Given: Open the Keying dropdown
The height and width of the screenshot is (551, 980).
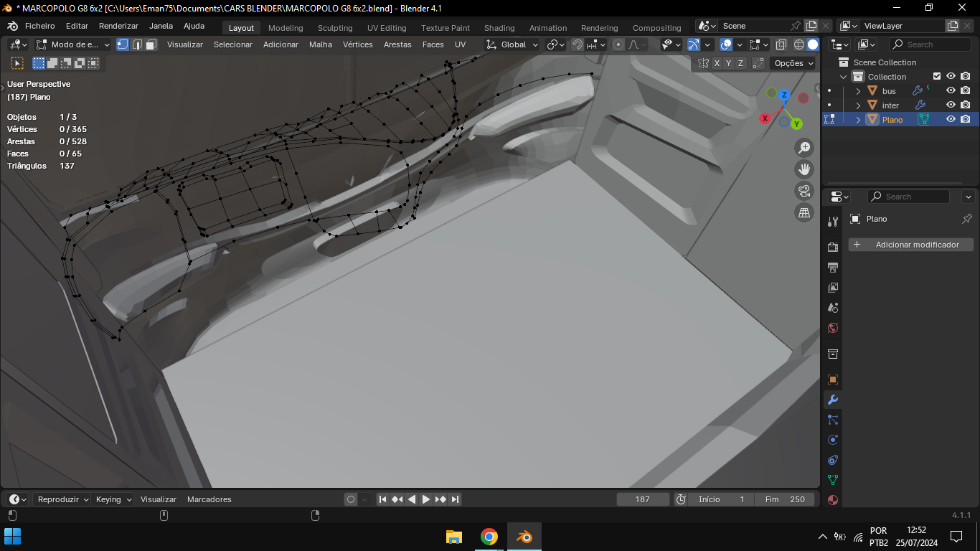Looking at the screenshot, I should [x=114, y=499].
